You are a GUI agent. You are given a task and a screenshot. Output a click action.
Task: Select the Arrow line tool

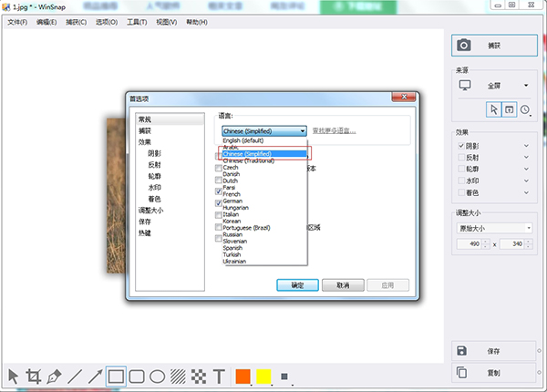click(x=95, y=377)
